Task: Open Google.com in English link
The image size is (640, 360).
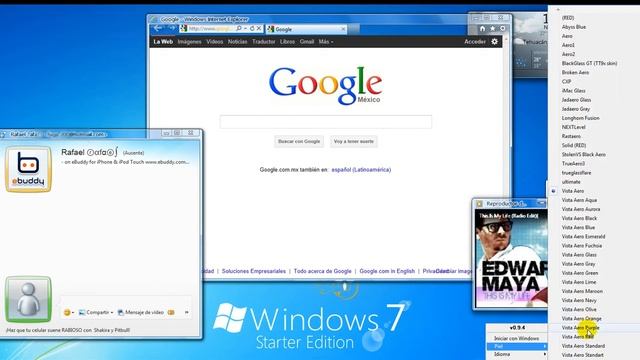Action: click(387, 271)
